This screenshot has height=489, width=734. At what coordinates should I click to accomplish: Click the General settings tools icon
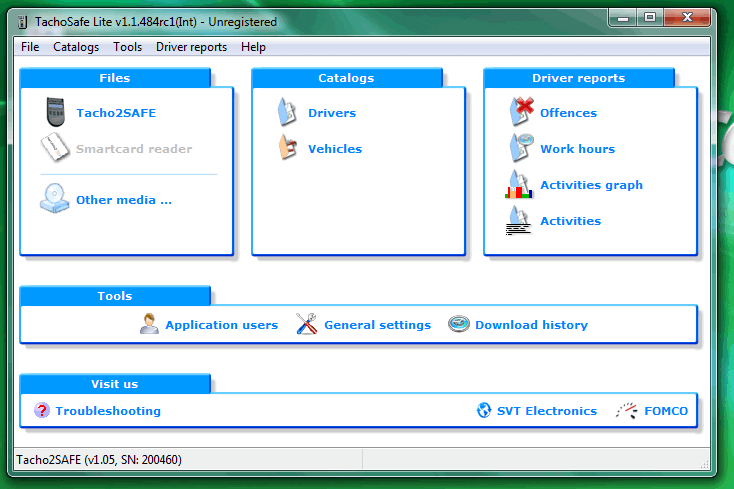[x=307, y=325]
